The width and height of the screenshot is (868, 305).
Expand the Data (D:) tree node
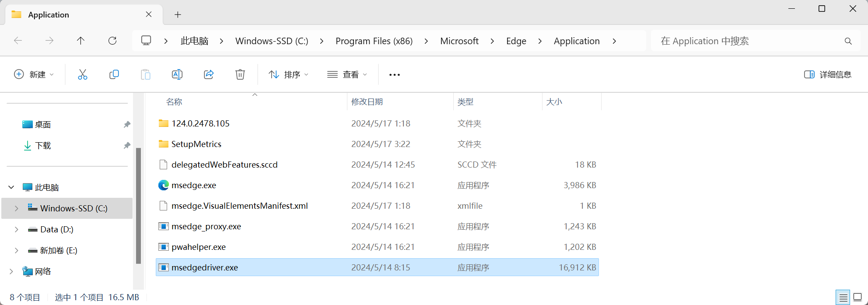tap(17, 229)
